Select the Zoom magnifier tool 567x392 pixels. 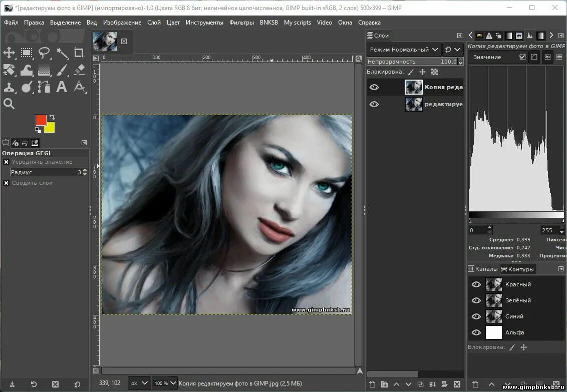pos(9,104)
